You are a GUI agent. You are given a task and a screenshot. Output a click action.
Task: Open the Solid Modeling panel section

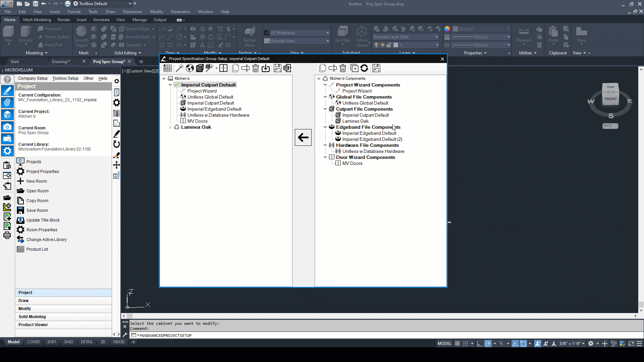[x=32, y=317]
